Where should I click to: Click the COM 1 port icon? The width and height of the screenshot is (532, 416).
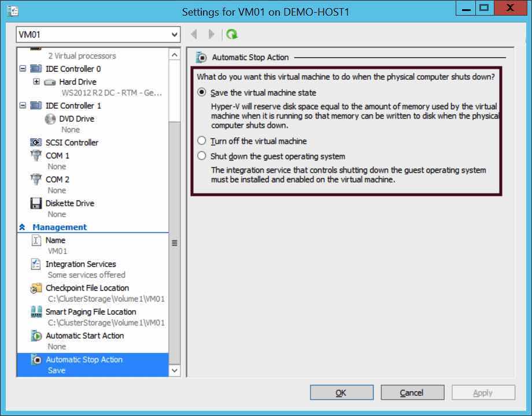click(36, 155)
